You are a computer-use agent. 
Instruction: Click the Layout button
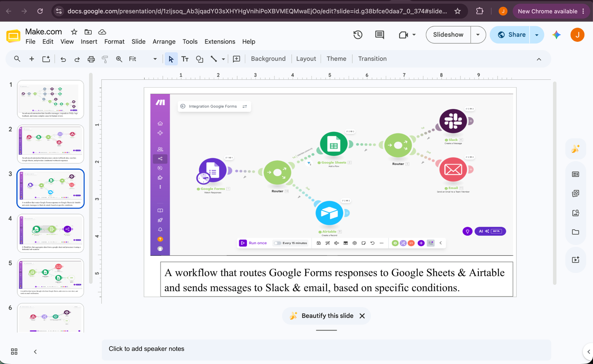coord(306,59)
